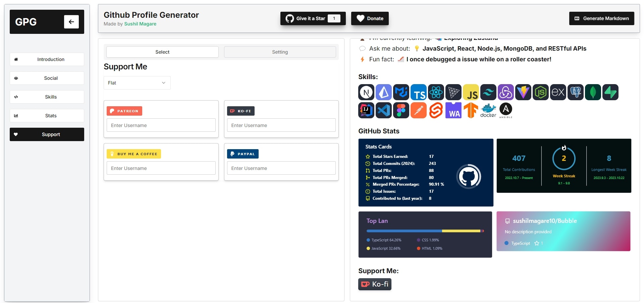Click the Docker whale icon
The image size is (644, 303).
(x=488, y=110)
